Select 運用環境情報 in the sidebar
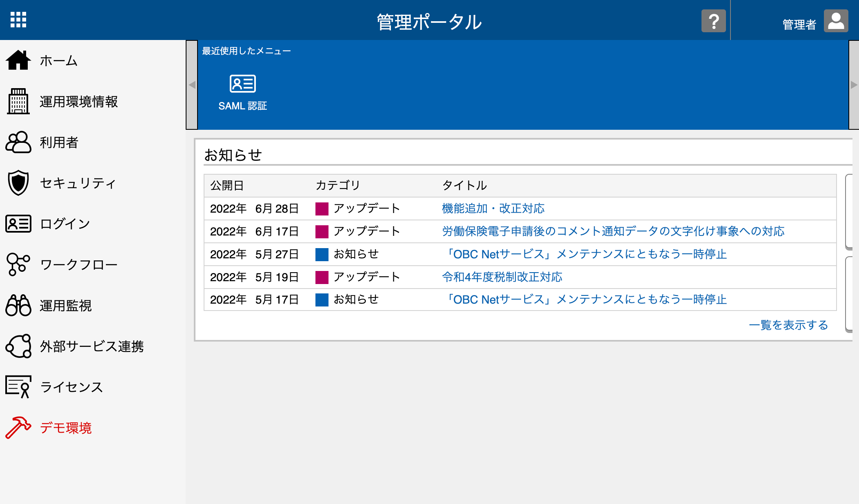The image size is (859, 504). [79, 102]
